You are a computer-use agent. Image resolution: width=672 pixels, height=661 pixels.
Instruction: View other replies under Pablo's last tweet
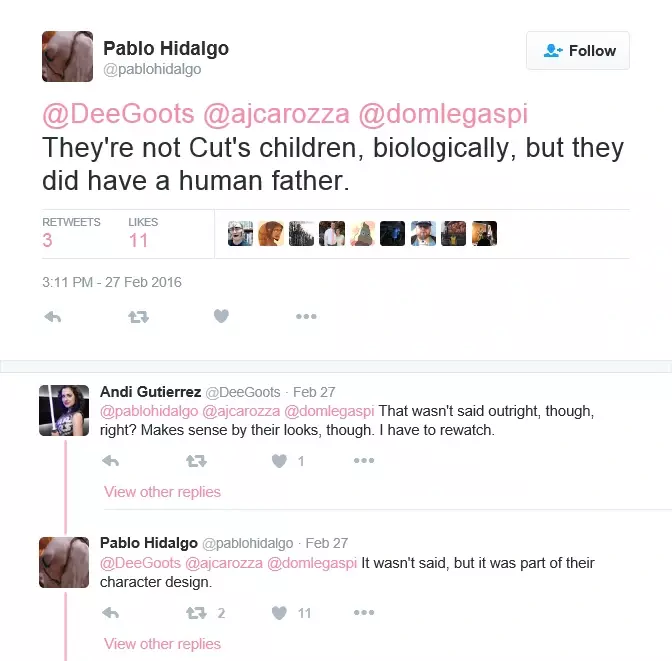point(162,644)
